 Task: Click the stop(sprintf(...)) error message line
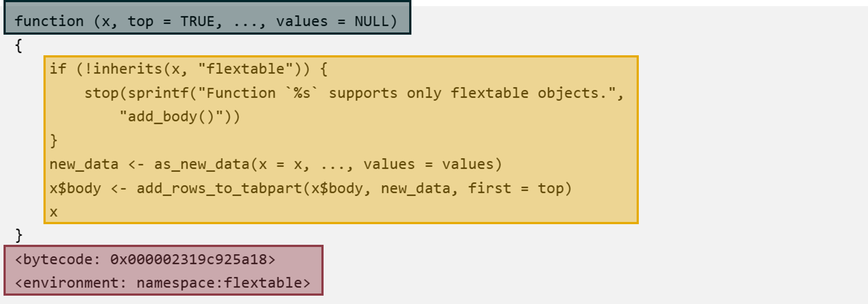click(354, 93)
